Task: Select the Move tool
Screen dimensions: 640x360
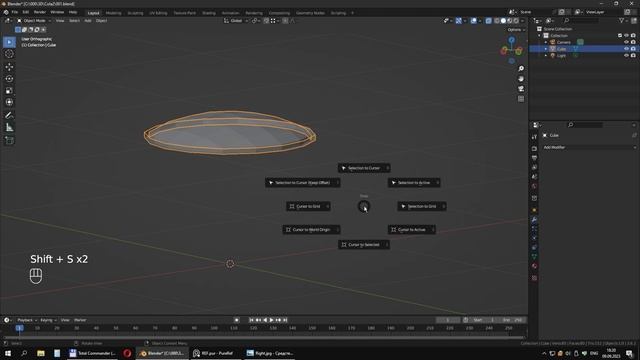Action: tap(9, 67)
